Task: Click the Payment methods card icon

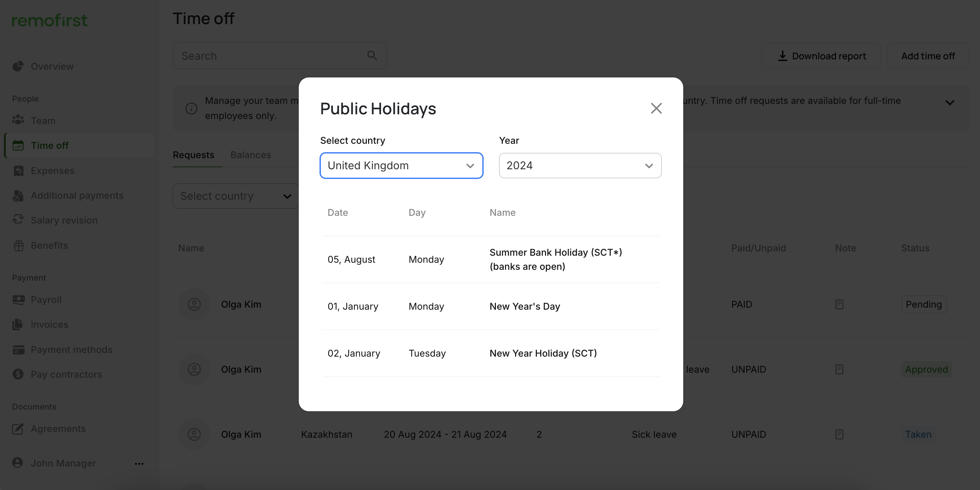Action: point(18,350)
